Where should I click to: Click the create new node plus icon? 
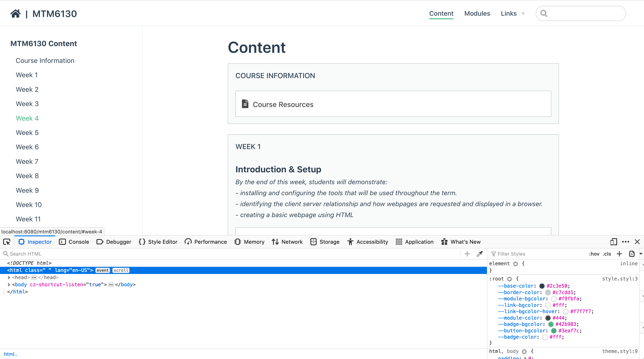pyautogui.click(x=467, y=254)
